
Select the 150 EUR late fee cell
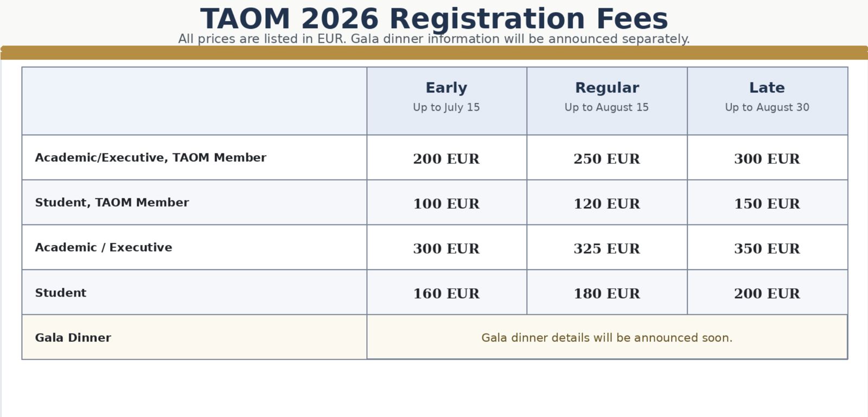click(767, 204)
